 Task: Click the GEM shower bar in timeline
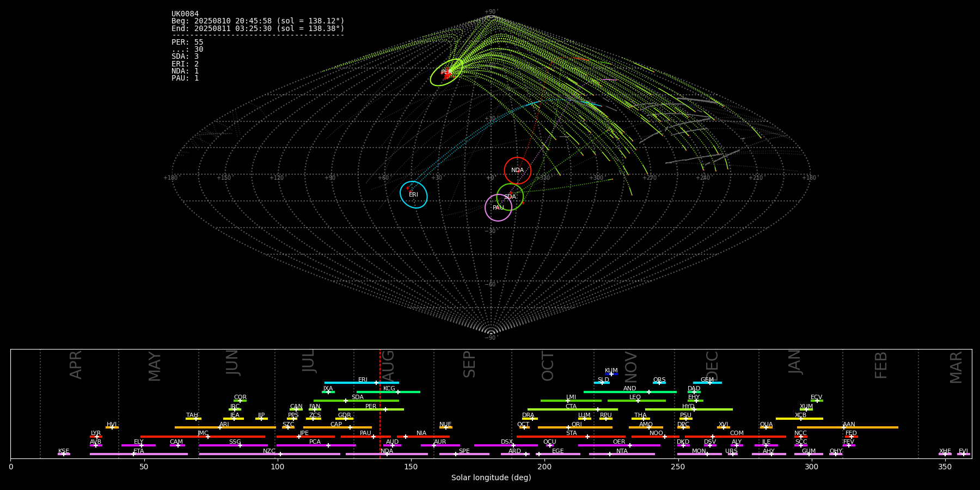(x=707, y=383)
